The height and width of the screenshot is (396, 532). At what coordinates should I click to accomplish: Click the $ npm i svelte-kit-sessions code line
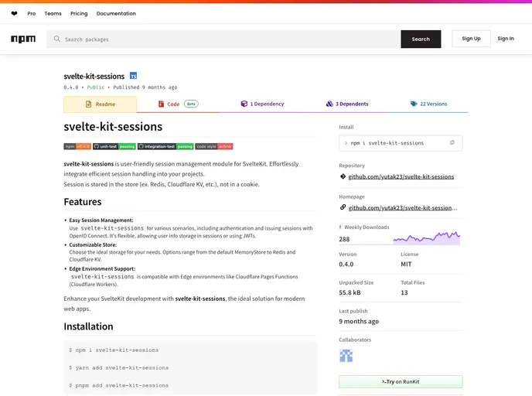pos(114,350)
